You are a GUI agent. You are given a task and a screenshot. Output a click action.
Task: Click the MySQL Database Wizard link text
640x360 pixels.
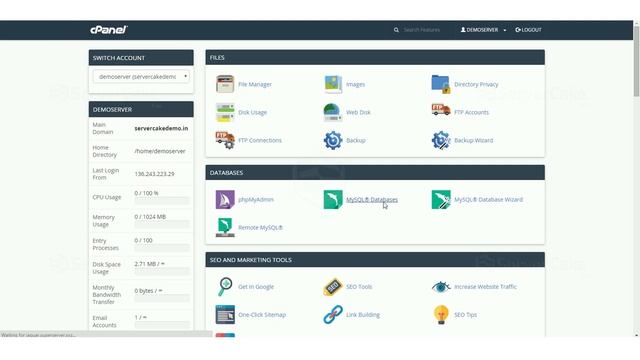click(x=488, y=200)
